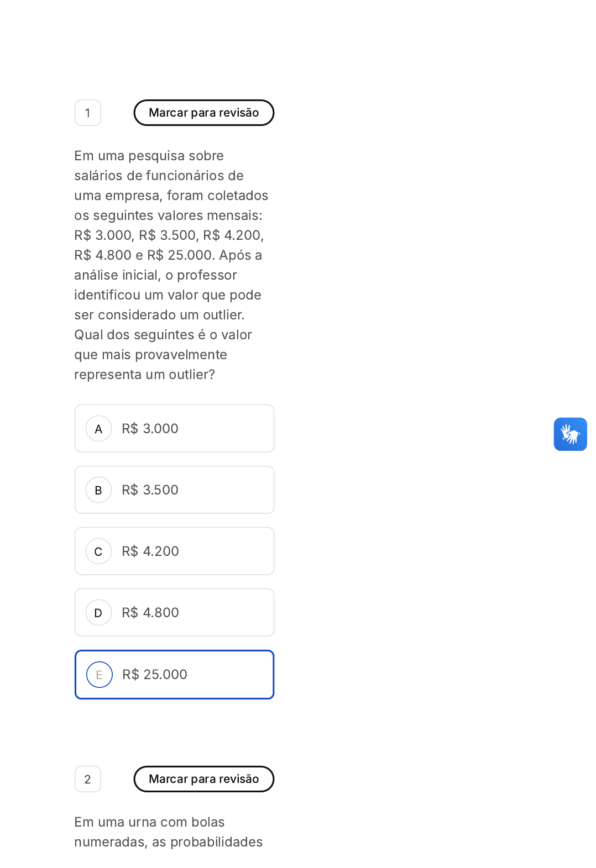Click the line "numeradas, as probabilidades"
596x868 pixels.
point(169,842)
